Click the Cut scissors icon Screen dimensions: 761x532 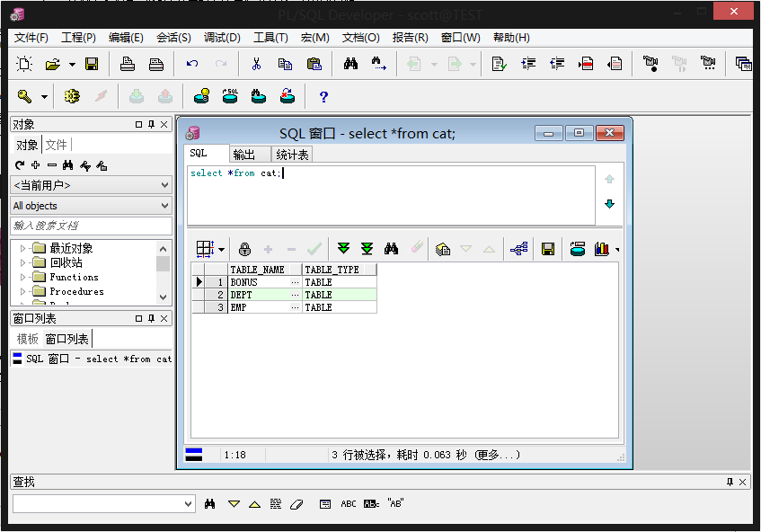click(256, 64)
